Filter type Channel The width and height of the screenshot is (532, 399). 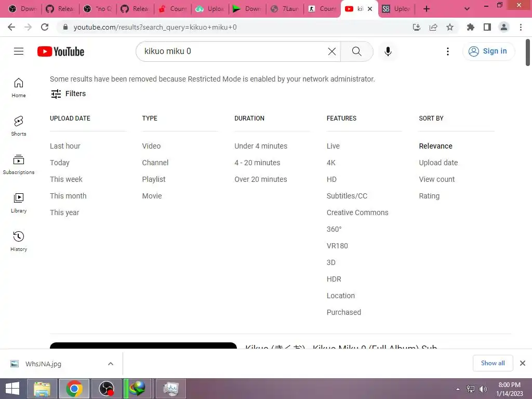155,163
